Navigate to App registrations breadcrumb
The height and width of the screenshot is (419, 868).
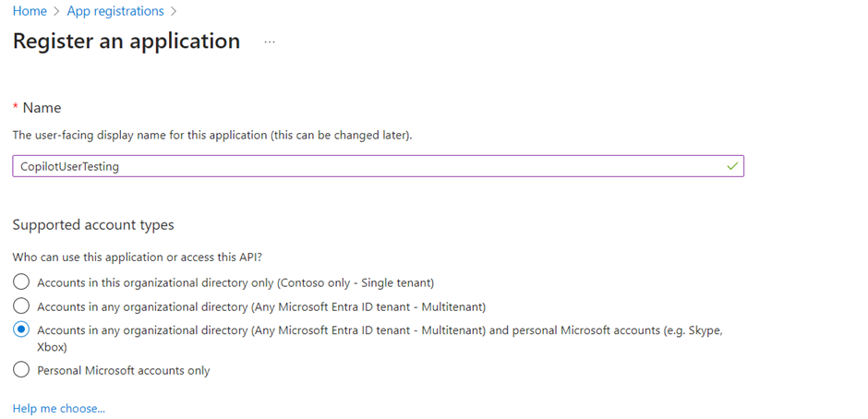coord(115,12)
